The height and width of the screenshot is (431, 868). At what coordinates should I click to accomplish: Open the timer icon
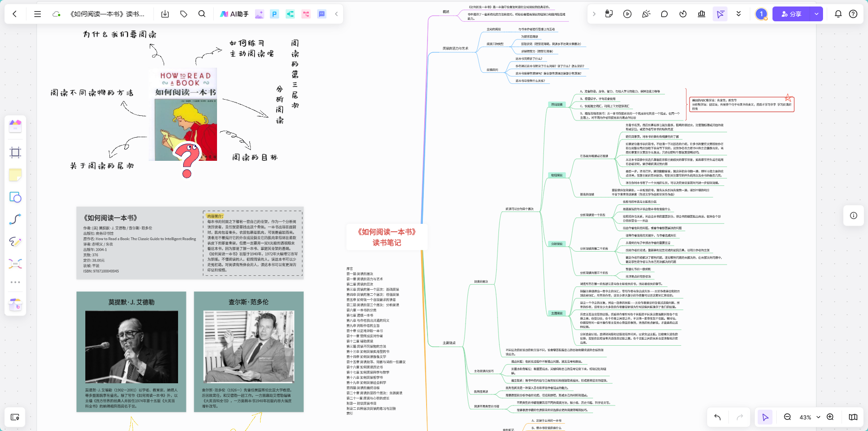tap(683, 14)
